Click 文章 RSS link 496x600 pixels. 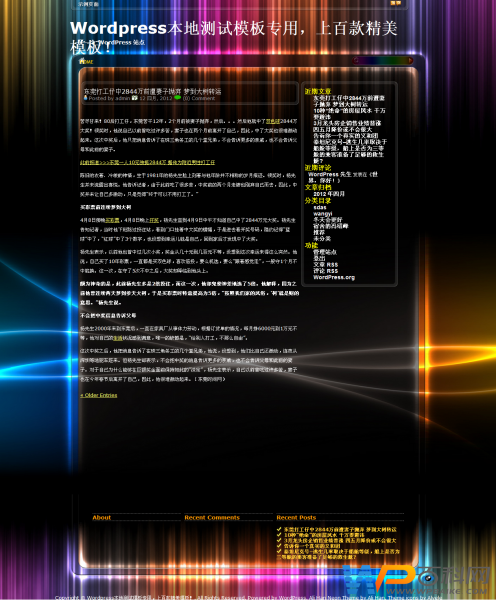tap(325, 265)
